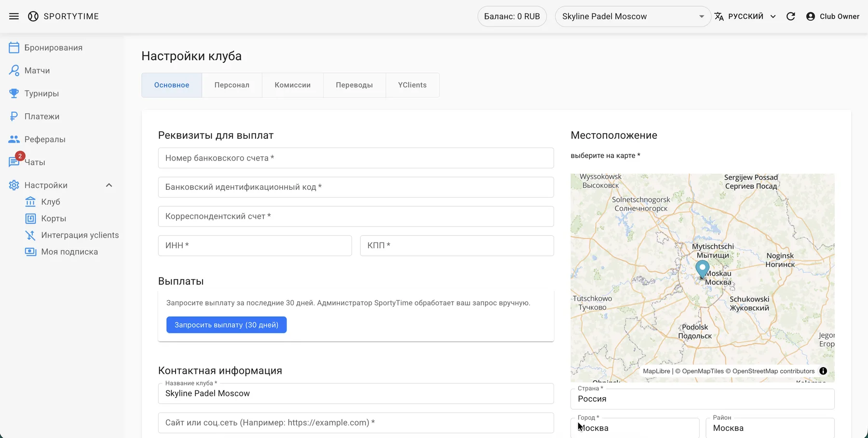Click the map attribution info icon

coord(823,371)
